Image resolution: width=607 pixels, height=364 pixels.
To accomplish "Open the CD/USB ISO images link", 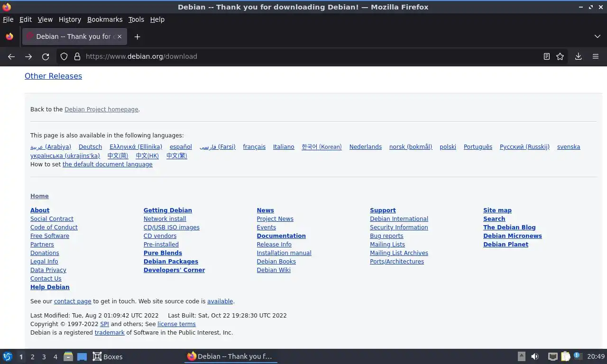I will (172, 227).
